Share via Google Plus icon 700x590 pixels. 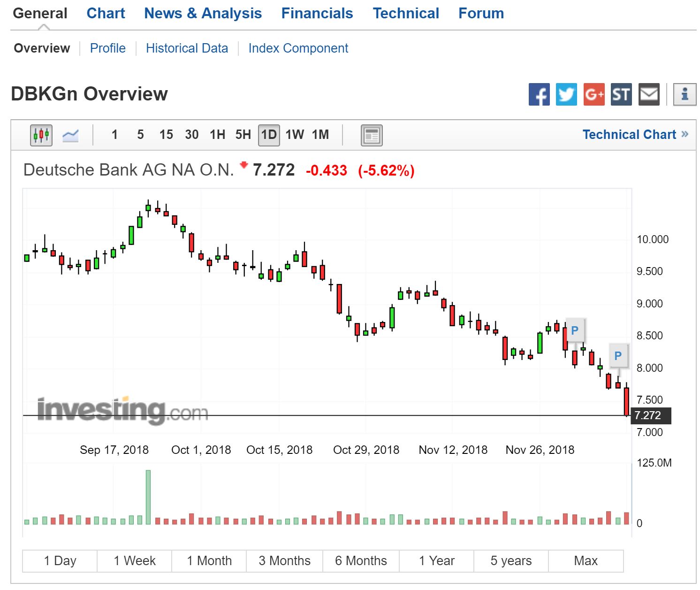[594, 94]
